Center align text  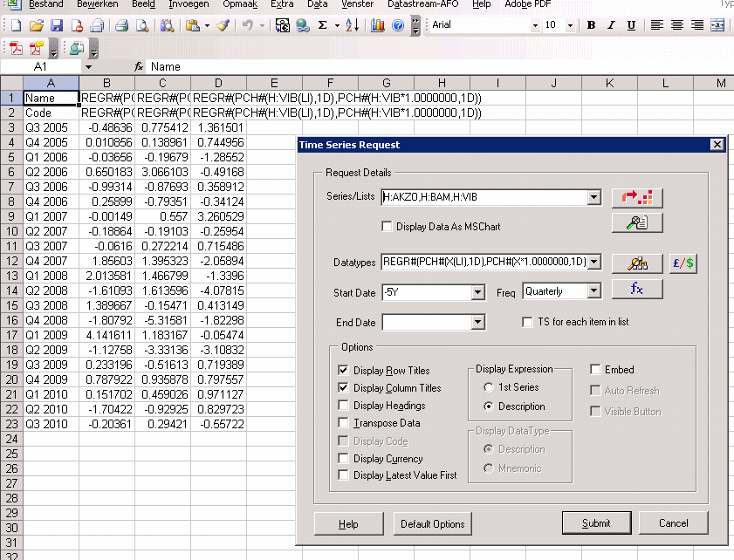click(x=677, y=25)
